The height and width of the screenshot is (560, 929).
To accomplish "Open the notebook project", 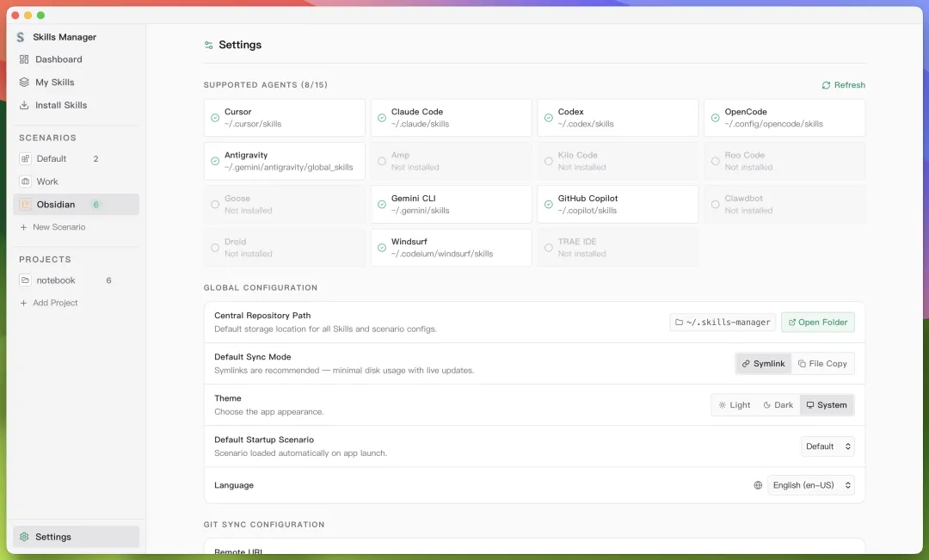I will 76,280.
